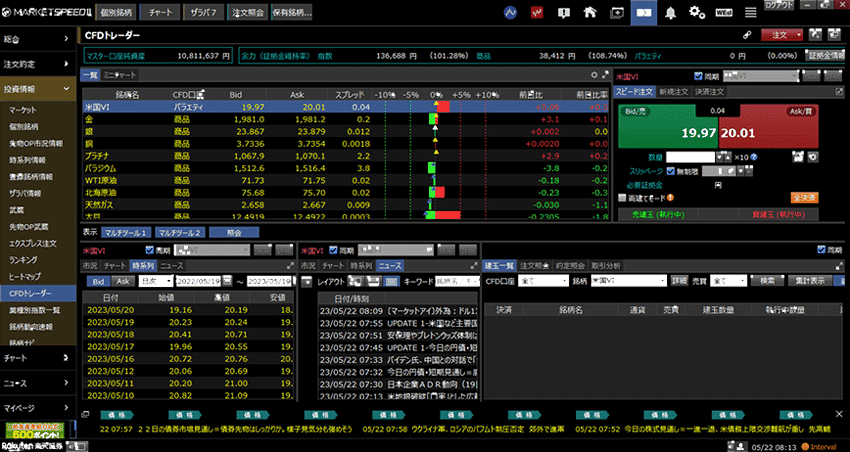The height and width of the screenshot is (452, 850).
Task: Click the information board icon in top toolbar
Action: 564,12
